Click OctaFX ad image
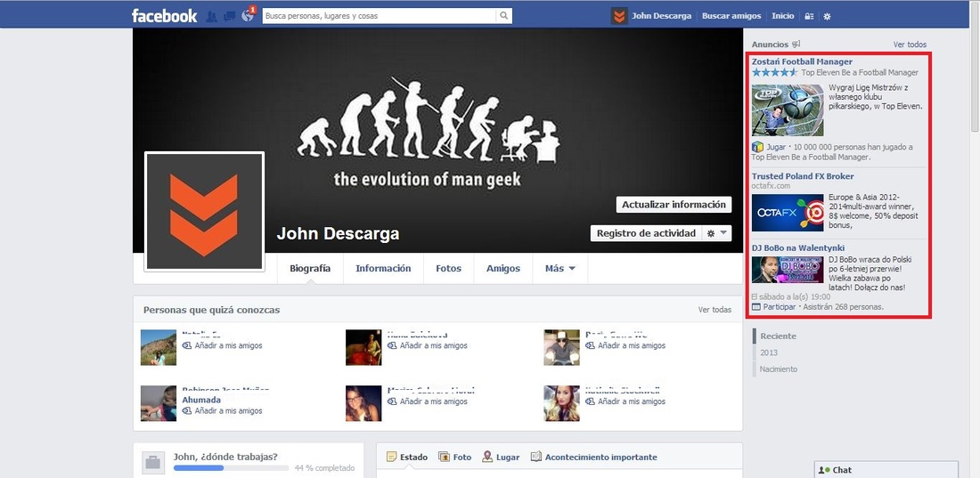 tap(788, 213)
